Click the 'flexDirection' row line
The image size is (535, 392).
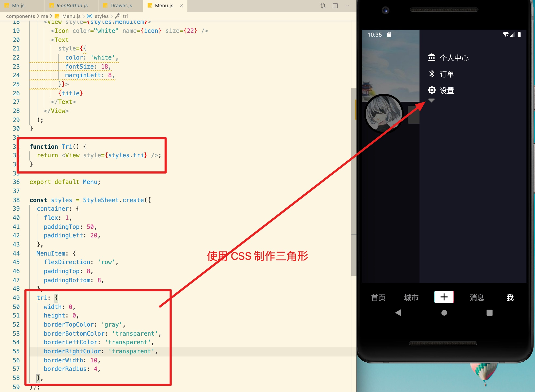(x=81, y=262)
